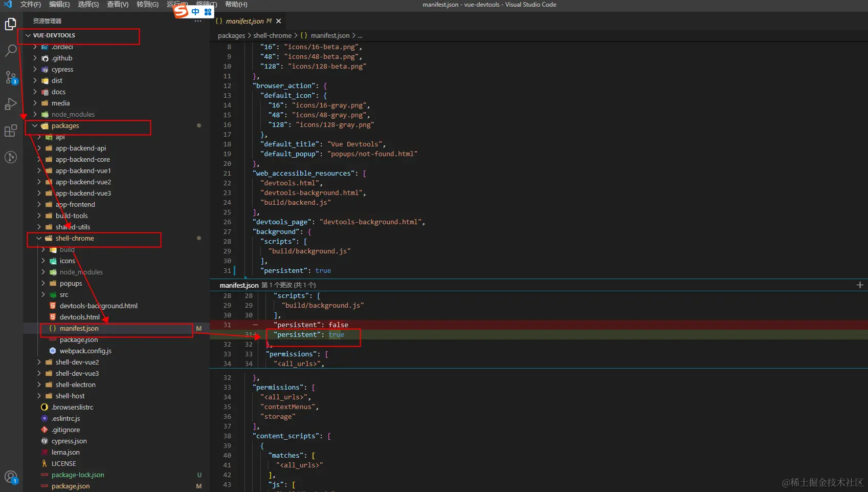The width and height of the screenshot is (868, 492).
Task: Open the Search view in activity bar
Action: [11, 51]
